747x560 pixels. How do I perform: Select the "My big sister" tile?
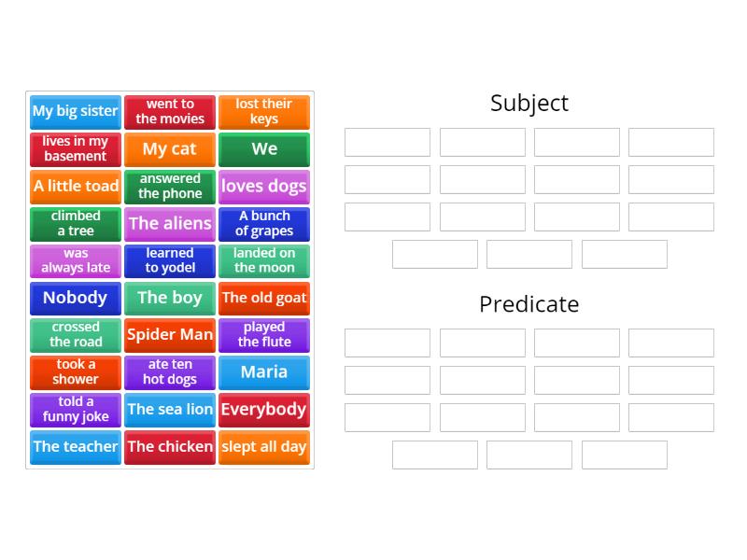75,112
